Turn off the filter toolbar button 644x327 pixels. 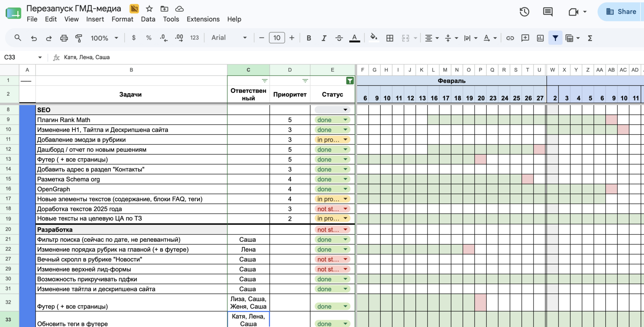(555, 38)
